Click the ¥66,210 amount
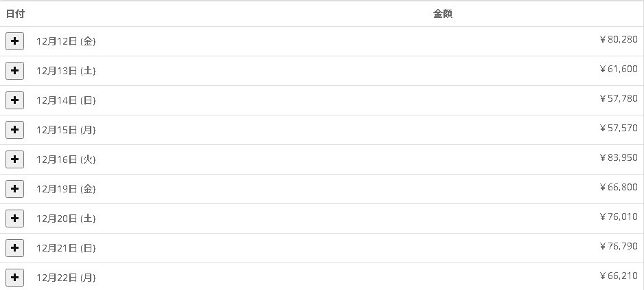This screenshot has width=644, height=290. pyautogui.click(x=618, y=276)
